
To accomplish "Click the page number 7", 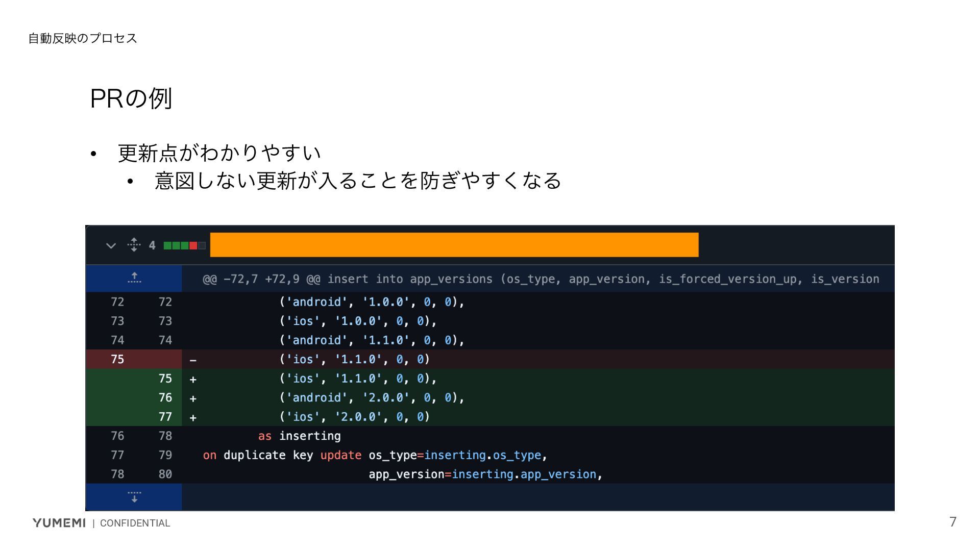I will pyautogui.click(x=952, y=521).
